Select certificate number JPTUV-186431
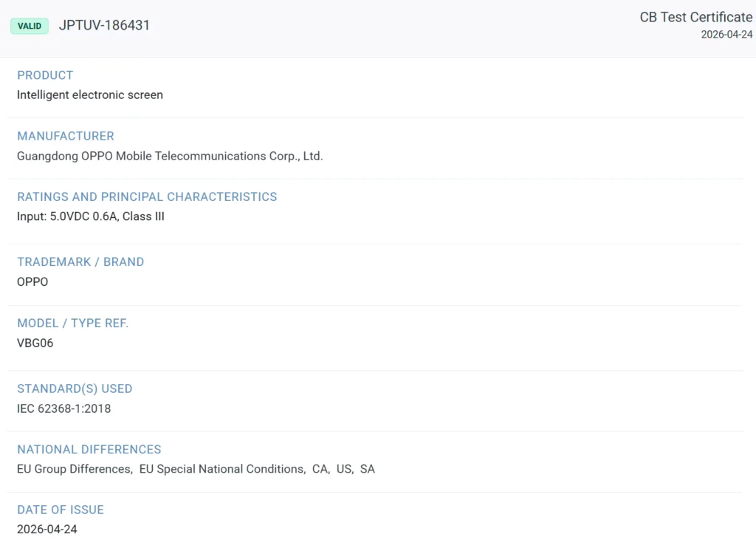This screenshot has width=756, height=548. (x=104, y=25)
